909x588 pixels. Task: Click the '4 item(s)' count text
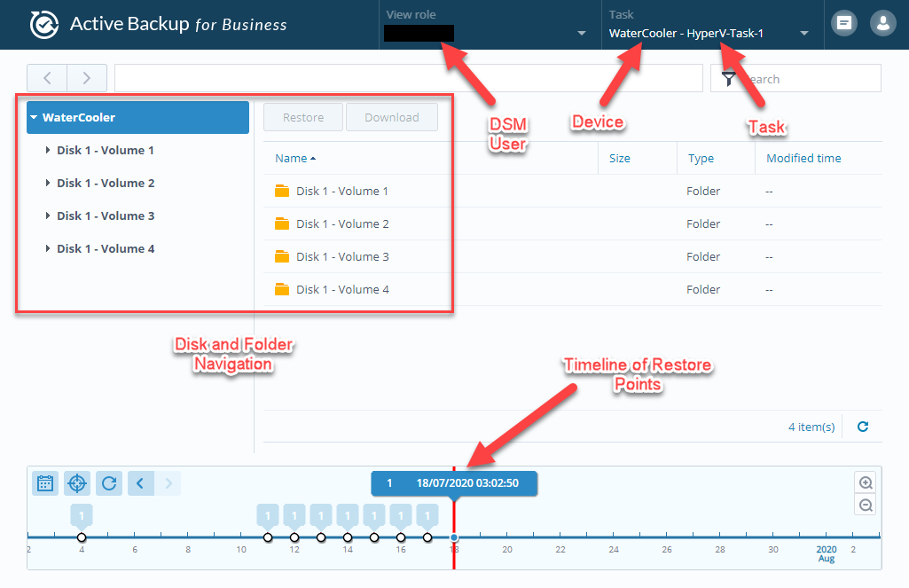(x=811, y=427)
